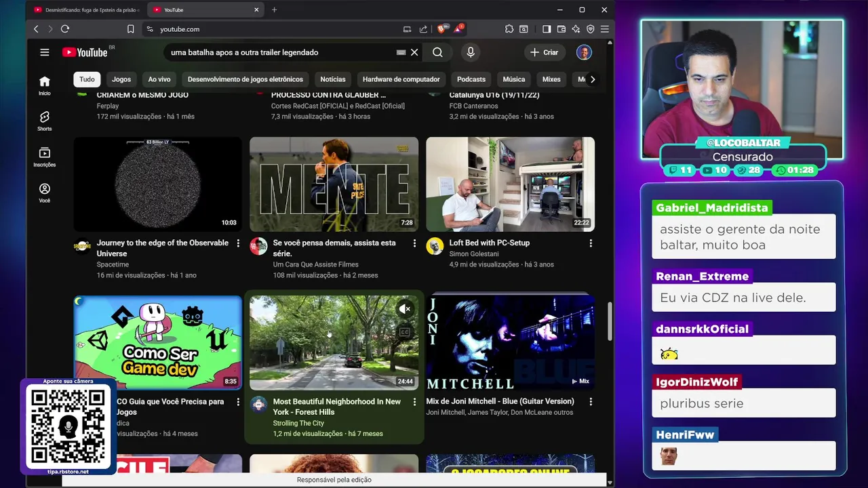Click the page vertical scrollbar thumb
This screenshot has width=868, height=488.
point(610,321)
